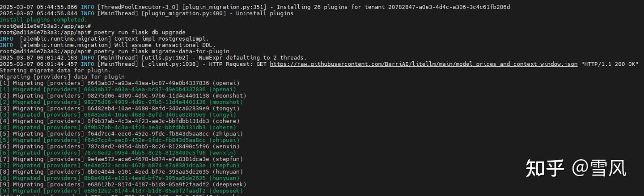Click the "HTTP/1.1 200 OK" status text

click(610, 64)
